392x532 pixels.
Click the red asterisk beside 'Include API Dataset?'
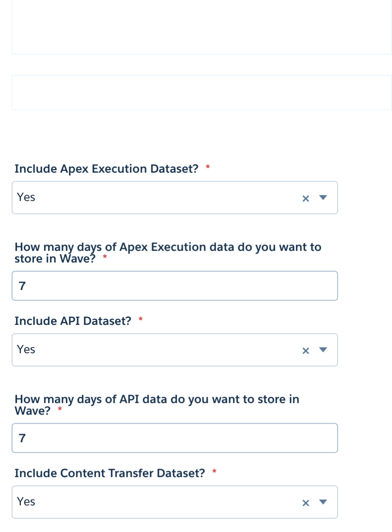tap(141, 320)
